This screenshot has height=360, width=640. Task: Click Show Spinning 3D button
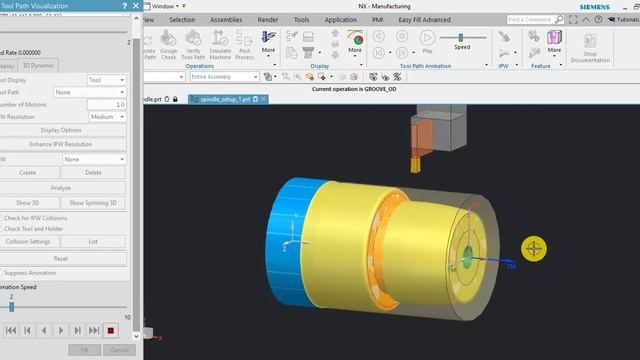[93, 203]
